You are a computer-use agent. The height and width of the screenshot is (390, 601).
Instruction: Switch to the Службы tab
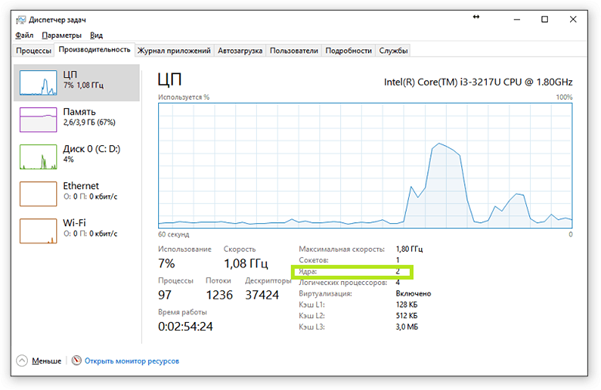click(393, 51)
